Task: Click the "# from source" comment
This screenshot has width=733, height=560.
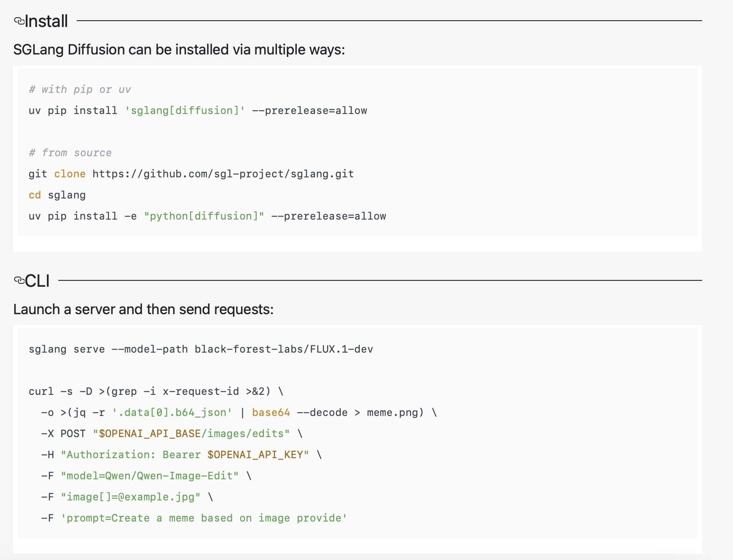Action: (70, 153)
